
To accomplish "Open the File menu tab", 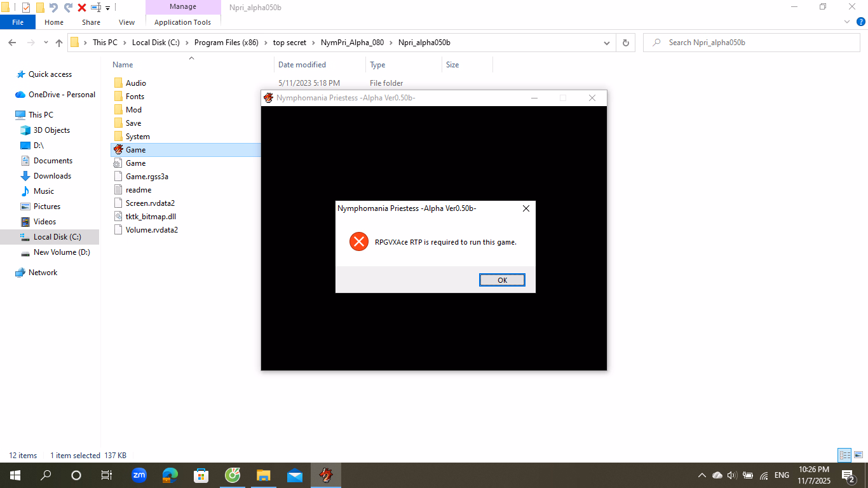I will [x=18, y=22].
